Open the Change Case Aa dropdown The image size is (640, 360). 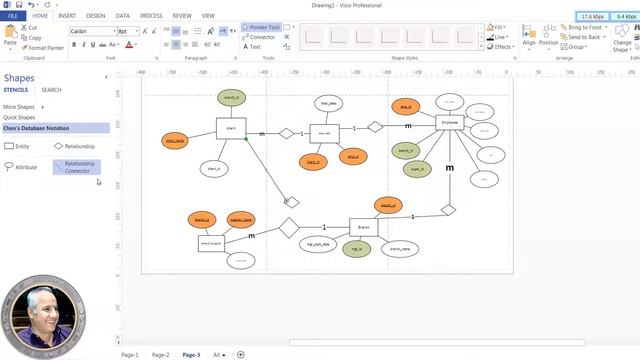point(114,44)
